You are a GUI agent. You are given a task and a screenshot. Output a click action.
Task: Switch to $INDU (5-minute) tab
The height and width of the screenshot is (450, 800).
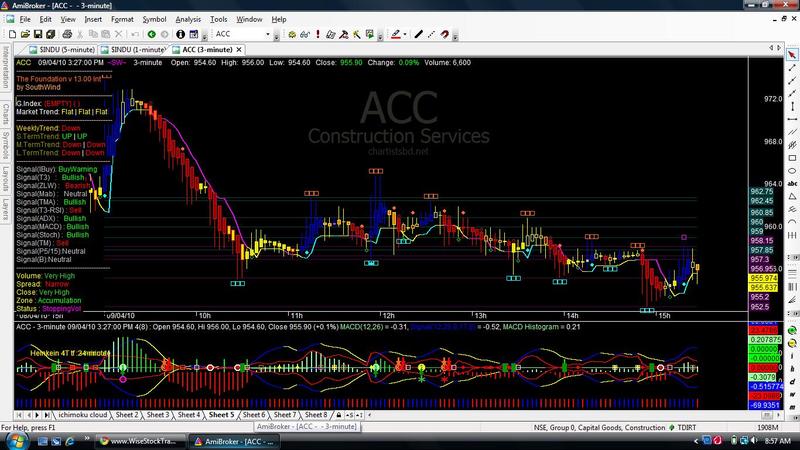tap(62, 49)
